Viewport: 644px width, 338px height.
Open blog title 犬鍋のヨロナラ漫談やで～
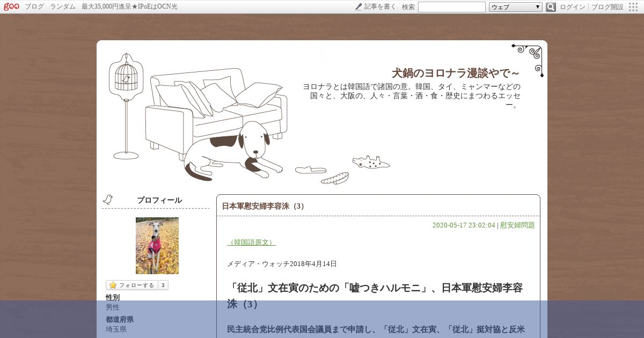point(456,73)
